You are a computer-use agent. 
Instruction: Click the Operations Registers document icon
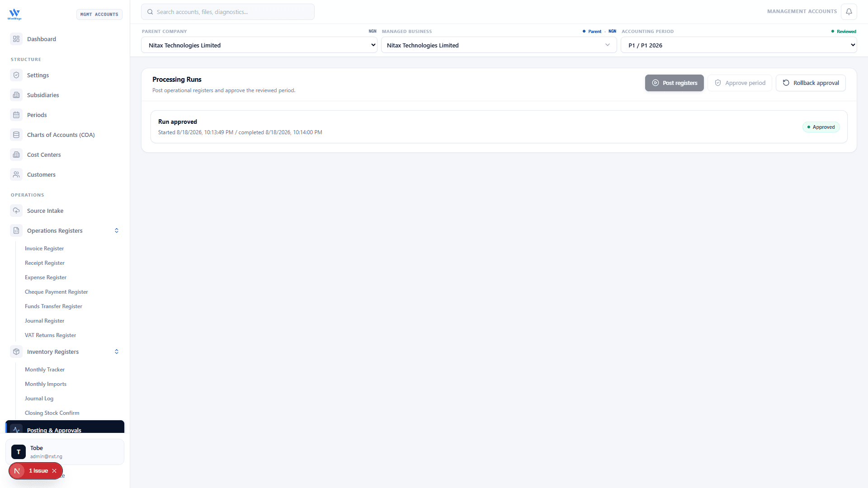pyautogui.click(x=16, y=230)
